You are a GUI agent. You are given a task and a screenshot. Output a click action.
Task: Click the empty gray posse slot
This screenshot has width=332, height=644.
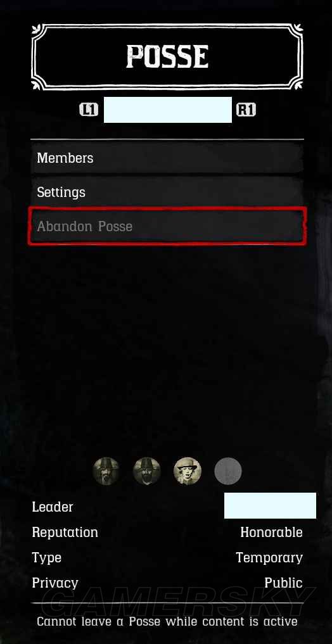[x=228, y=471]
